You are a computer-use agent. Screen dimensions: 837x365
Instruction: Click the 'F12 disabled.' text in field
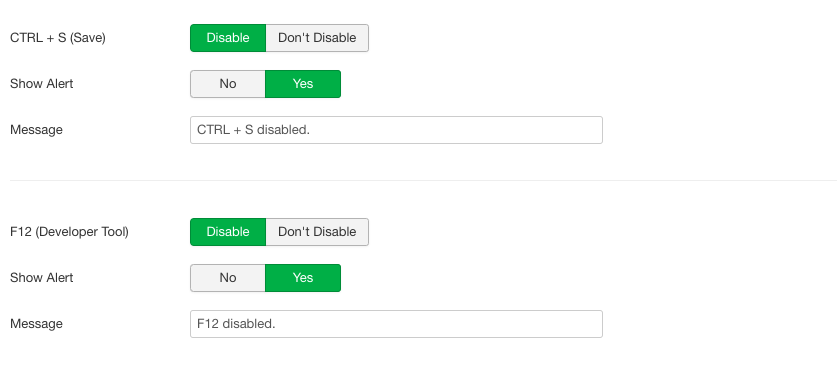236,324
